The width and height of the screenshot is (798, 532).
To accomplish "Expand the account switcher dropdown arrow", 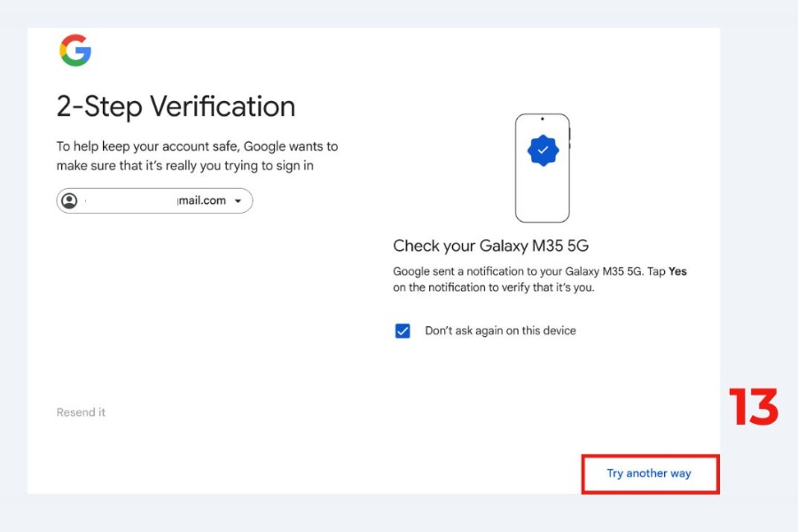I will point(238,201).
